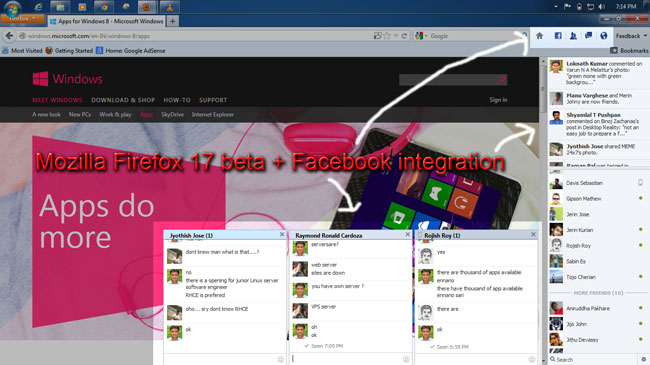Open chat with Aniruddha Pakhare
The width and height of the screenshot is (650, 365).
coord(597,308)
